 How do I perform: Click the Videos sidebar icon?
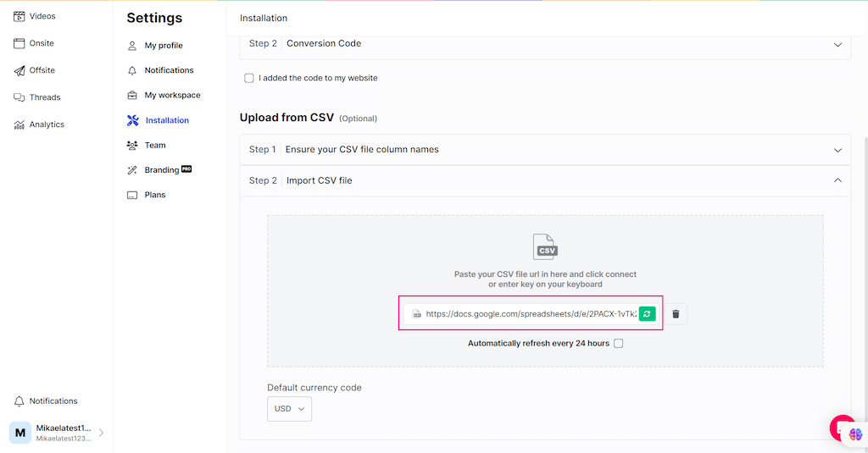coord(19,16)
